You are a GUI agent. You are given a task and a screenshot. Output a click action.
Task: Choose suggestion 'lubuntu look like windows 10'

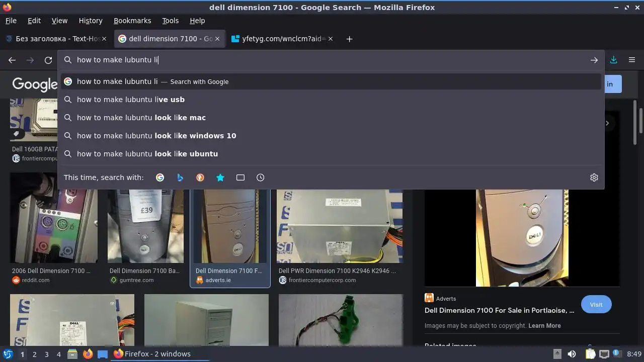(331, 136)
